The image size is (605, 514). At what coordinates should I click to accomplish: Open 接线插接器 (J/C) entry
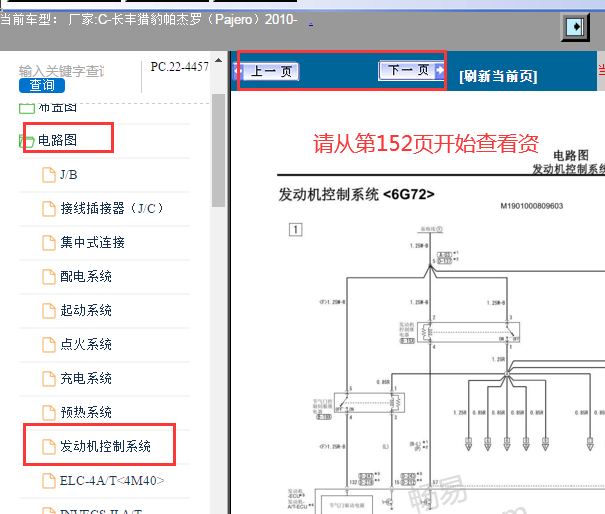pyautogui.click(x=112, y=208)
